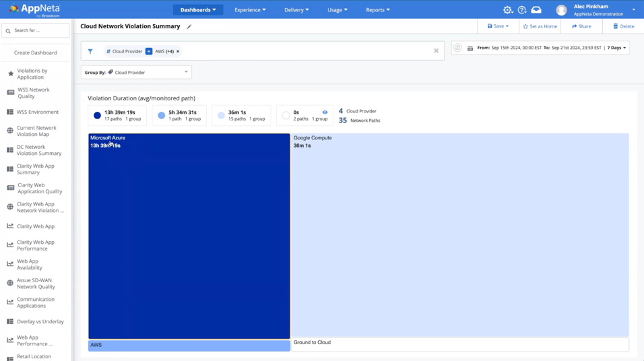Open the Save dropdown
This screenshot has height=361, width=644.
[498, 26]
